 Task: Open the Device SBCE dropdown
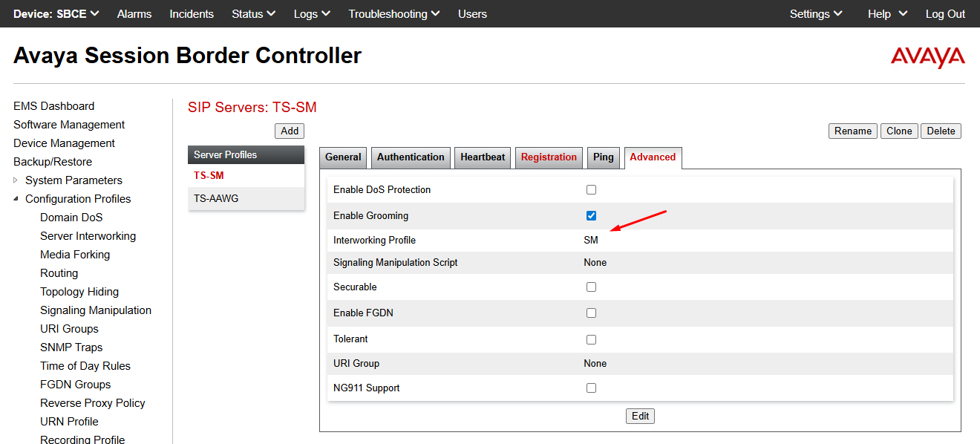[x=56, y=14]
